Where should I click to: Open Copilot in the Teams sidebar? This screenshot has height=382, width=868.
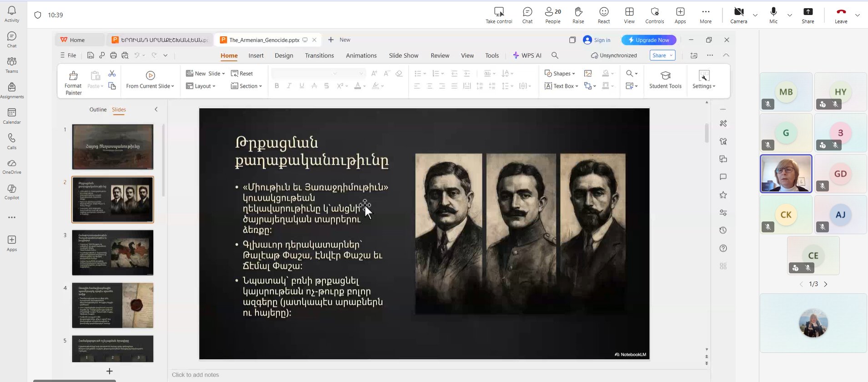12,191
